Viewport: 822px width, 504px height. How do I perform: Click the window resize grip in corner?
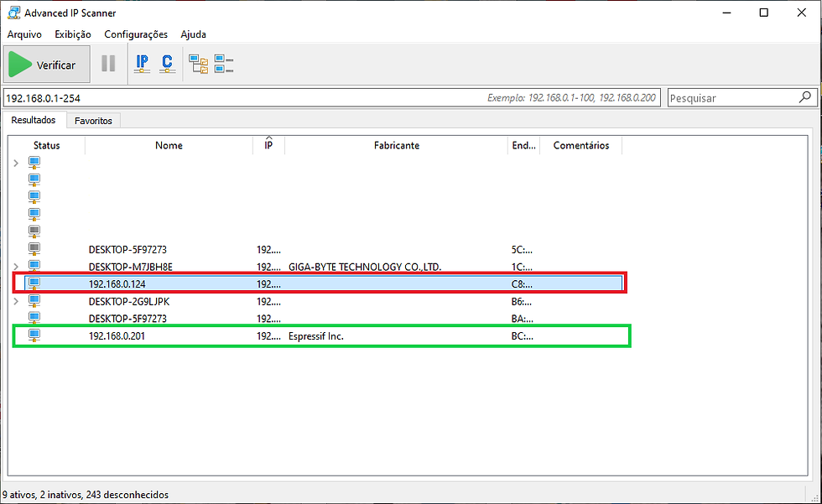814,497
